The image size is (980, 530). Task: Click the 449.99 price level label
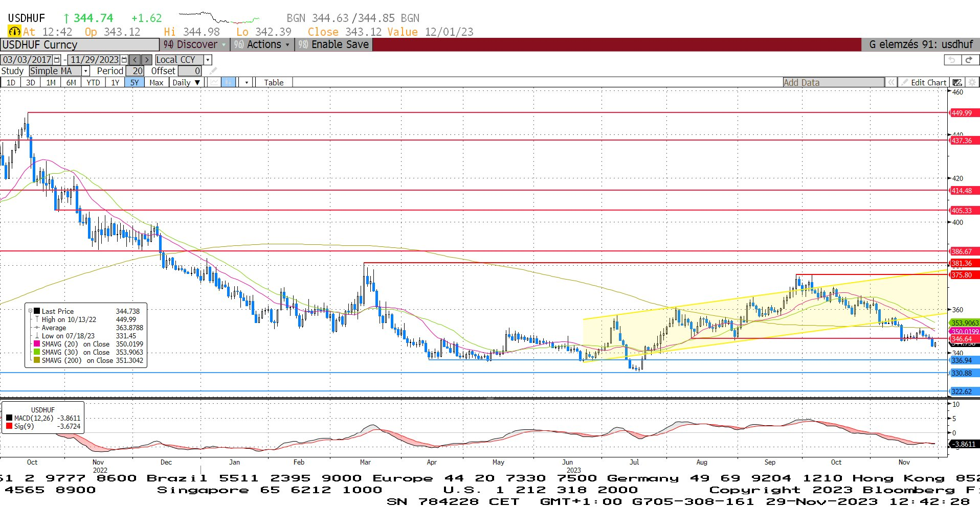(x=964, y=113)
